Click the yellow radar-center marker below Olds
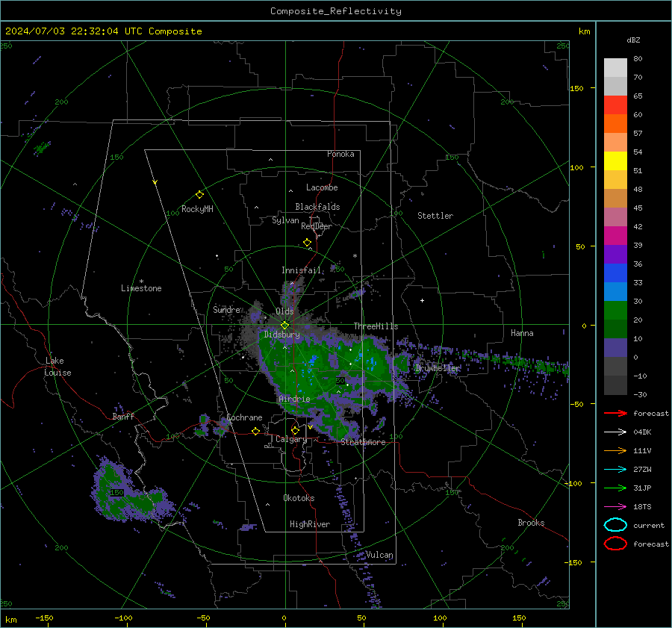The image size is (672, 628). (x=284, y=326)
